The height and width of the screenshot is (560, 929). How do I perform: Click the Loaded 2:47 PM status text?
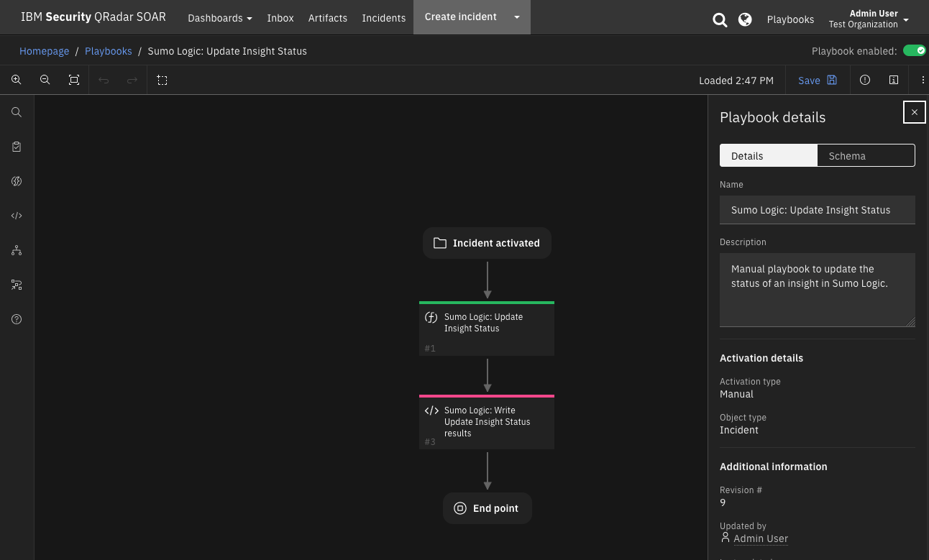(736, 81)
